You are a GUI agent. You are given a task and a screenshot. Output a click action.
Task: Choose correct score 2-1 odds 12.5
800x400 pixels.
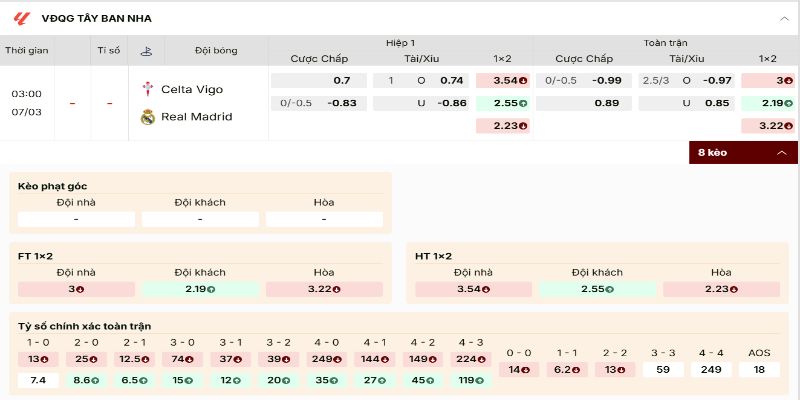(x=134, y=359)
